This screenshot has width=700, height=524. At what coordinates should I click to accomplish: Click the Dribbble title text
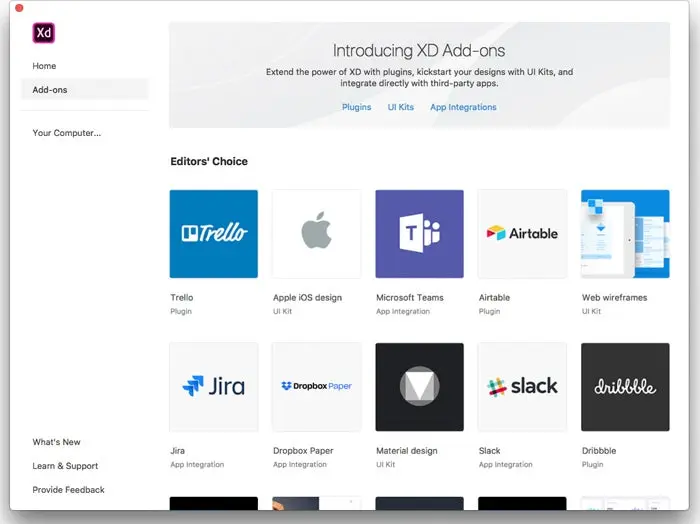click(599, 451)
